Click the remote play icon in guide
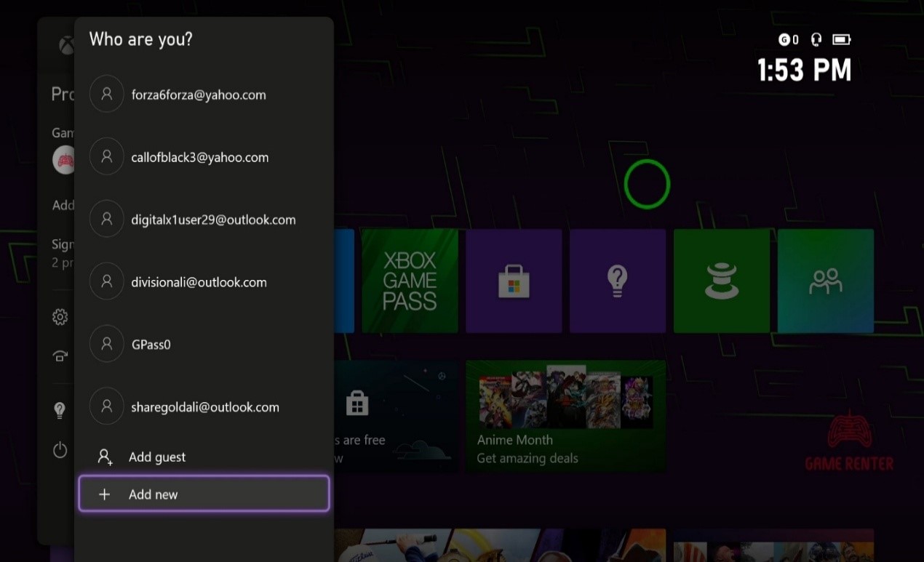 (60, 356)
